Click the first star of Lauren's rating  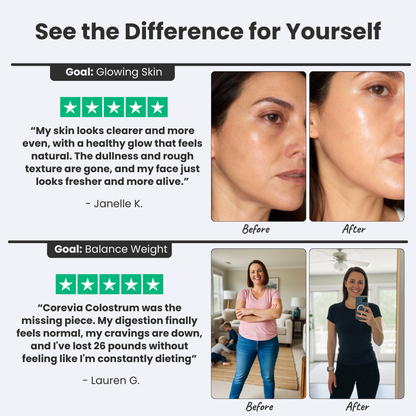pos(66,284)
